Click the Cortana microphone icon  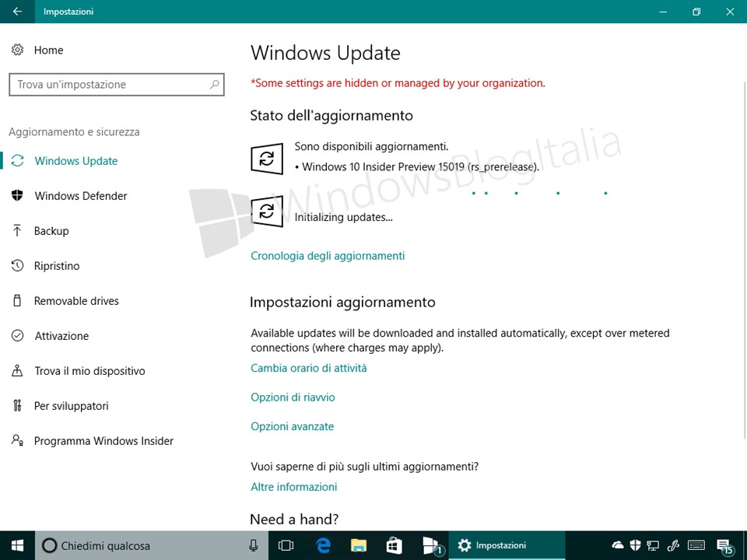coord(254,546)
